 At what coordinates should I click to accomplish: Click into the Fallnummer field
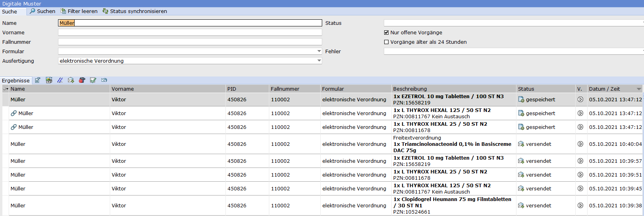pyautogui.click(x=190, y=42)
